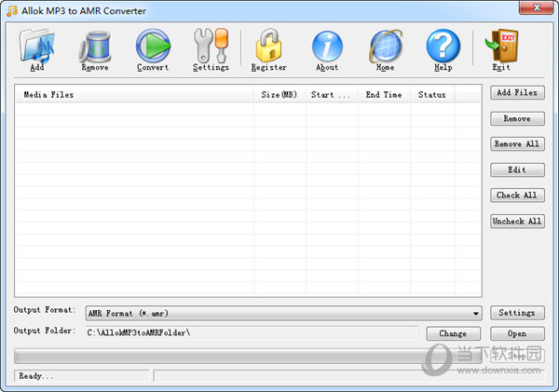Click the Remove All button
Screen dimensions: 559x392
(x=517, y=144)
